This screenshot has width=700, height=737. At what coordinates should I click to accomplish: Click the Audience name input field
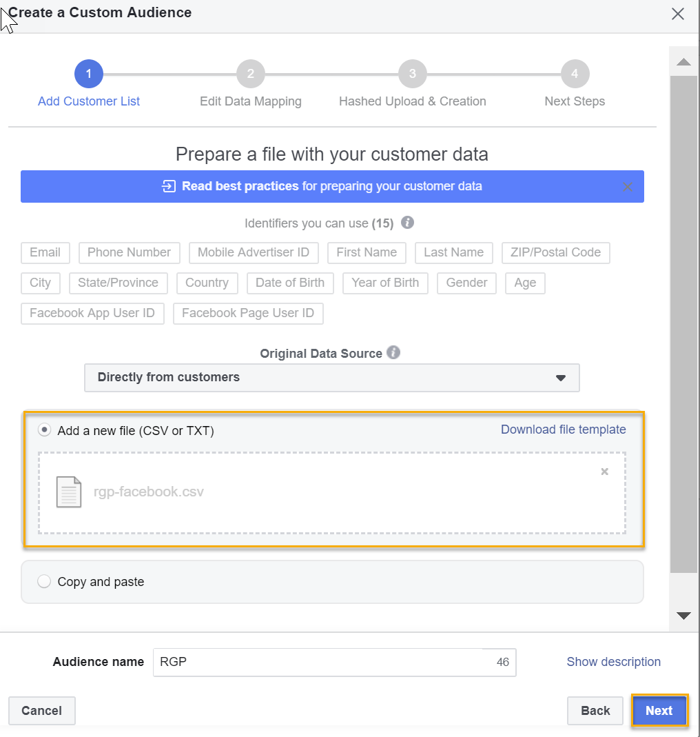[334, 663]
